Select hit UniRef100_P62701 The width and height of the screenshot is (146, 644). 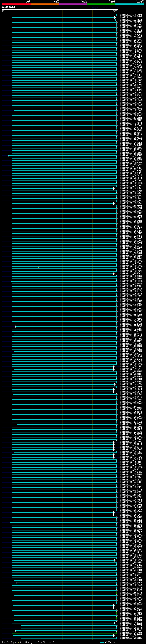click(131, 50)
